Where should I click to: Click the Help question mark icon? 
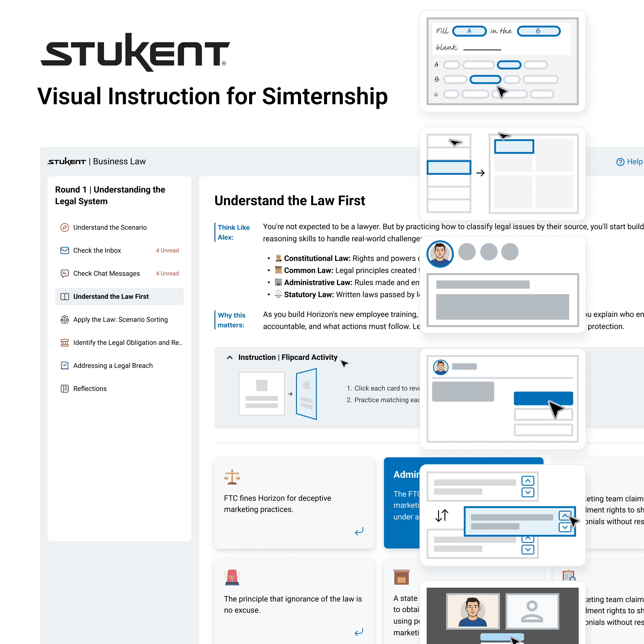coord(620,162)
